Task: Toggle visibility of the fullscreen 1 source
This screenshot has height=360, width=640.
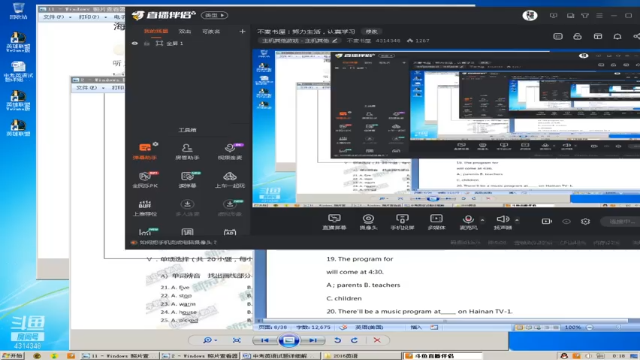Action: pyautogui.click(x=135, y=43)
